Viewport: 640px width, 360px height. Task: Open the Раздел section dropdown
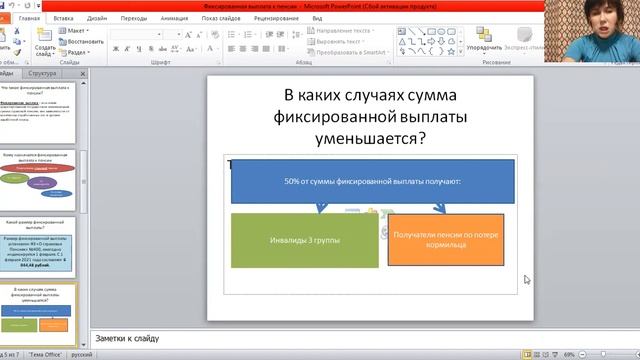point(75,52)
